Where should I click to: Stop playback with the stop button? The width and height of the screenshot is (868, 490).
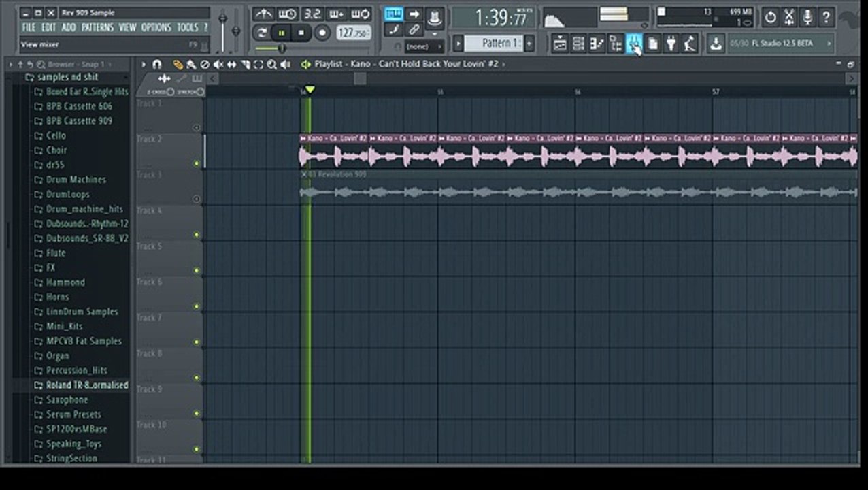tap(301, 33)
